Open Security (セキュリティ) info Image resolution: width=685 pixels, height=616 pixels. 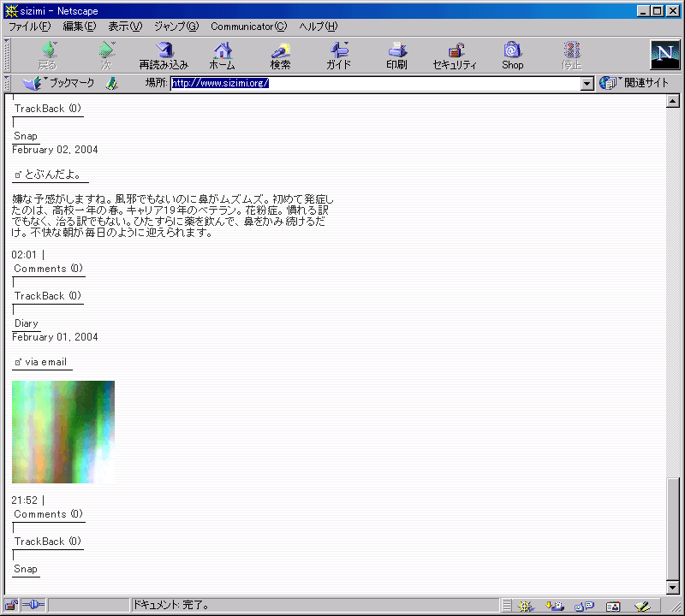455,56
